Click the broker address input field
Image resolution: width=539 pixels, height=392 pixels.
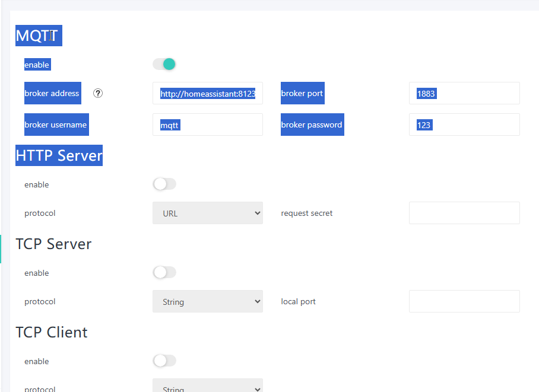tap(207, 94)
